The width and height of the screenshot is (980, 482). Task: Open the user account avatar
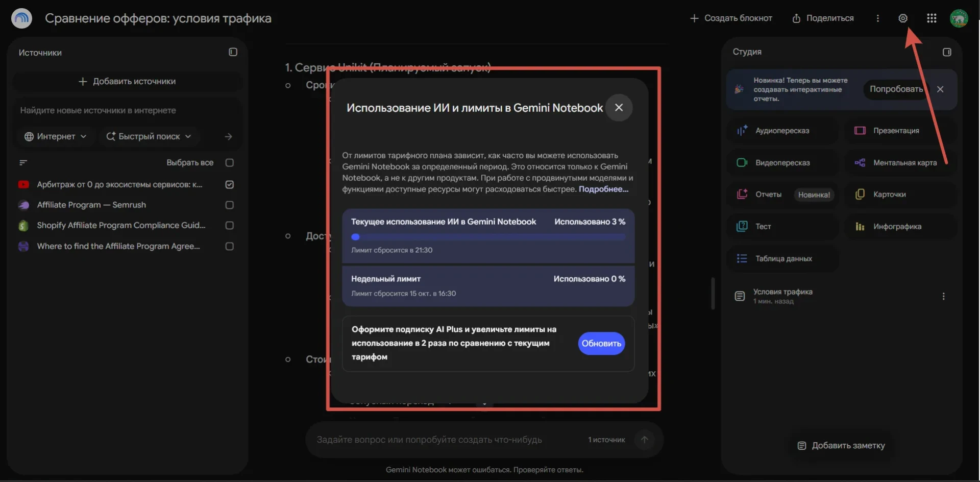coord(959,18)
